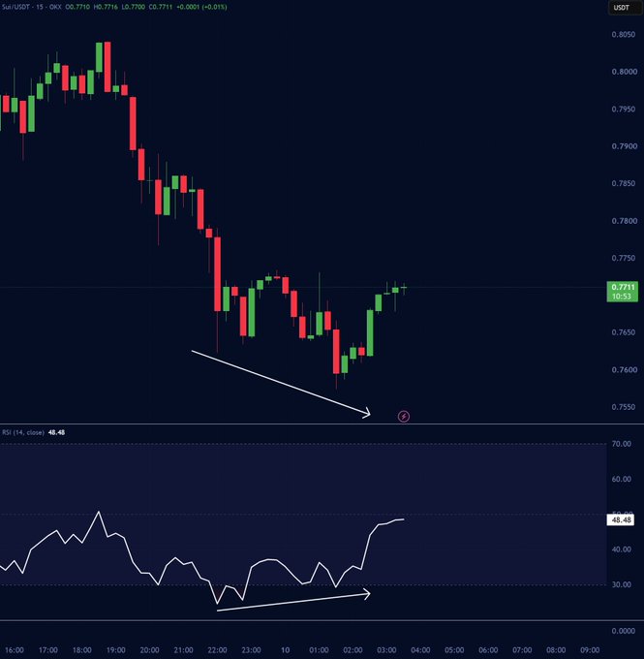Click the 07:00 time axis label

coord(522,650)
